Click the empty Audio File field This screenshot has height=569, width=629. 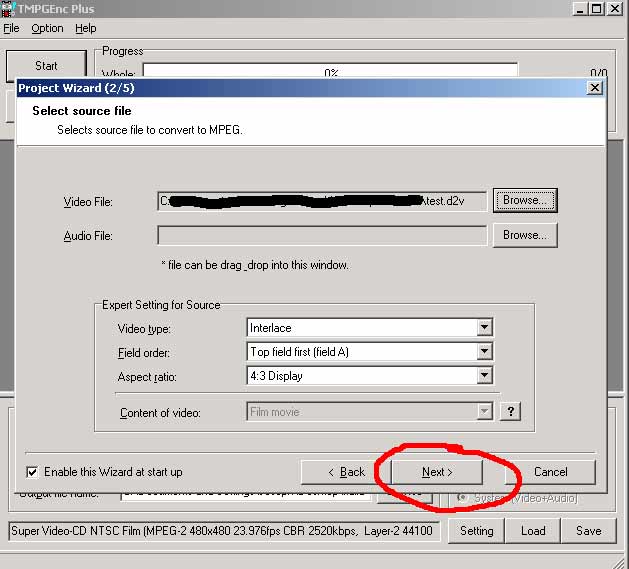322,236
